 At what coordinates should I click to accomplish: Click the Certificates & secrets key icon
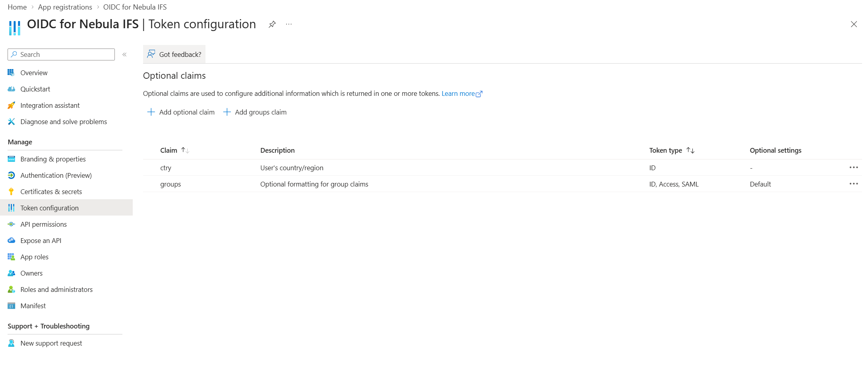coord(11,192)
